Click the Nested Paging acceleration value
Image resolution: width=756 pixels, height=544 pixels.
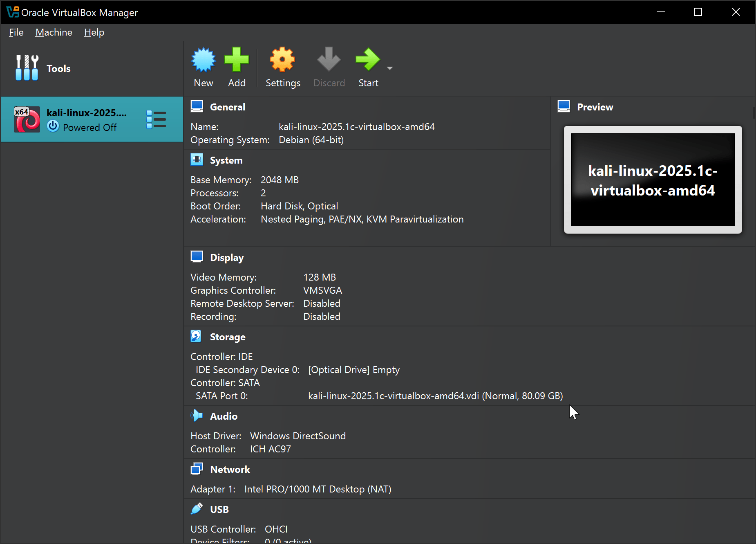coord(362,219)
